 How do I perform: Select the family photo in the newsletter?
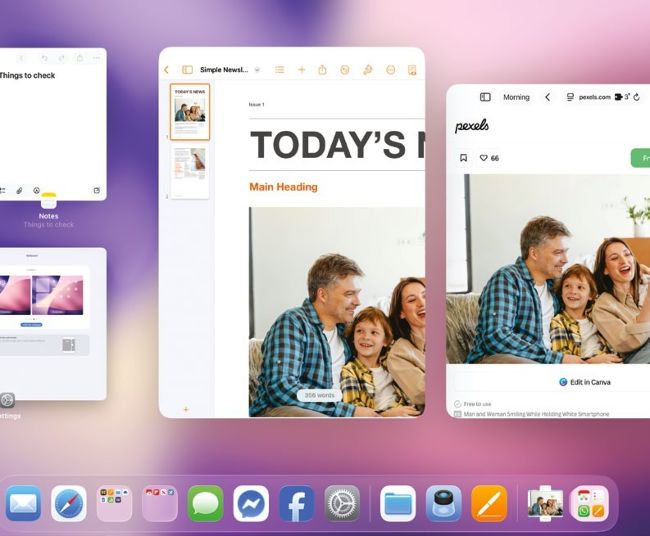pyautogui.click(x=337, y=312)
